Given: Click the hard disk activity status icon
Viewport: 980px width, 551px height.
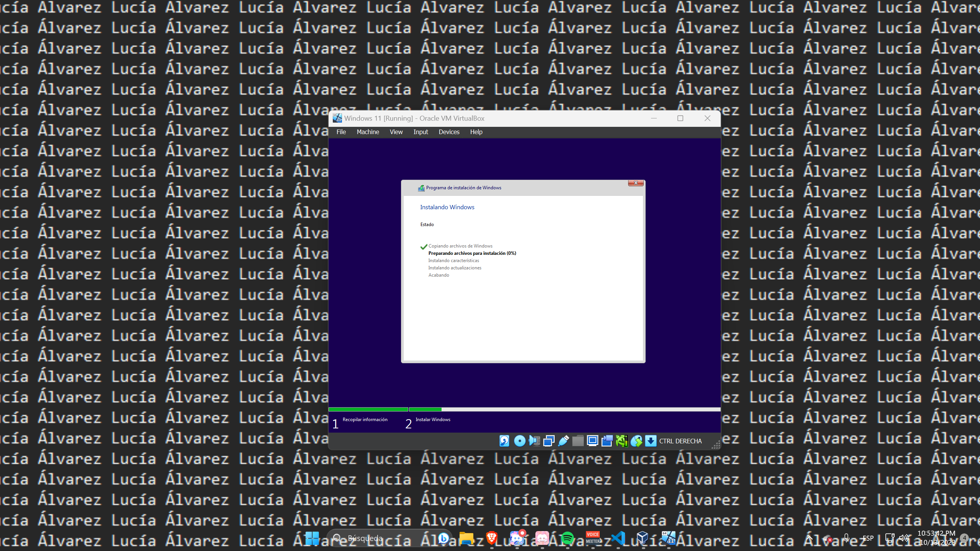Looking at the screenshot, I should 504,441.
